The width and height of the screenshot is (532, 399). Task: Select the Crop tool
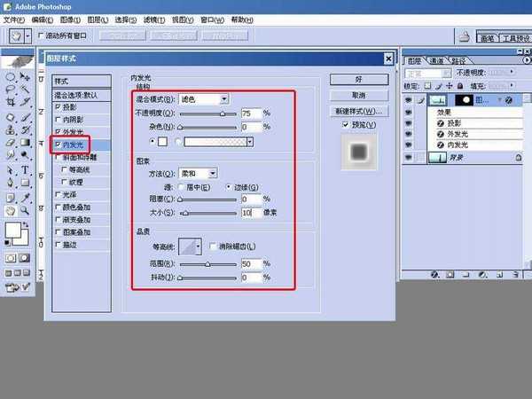(10, 102)
